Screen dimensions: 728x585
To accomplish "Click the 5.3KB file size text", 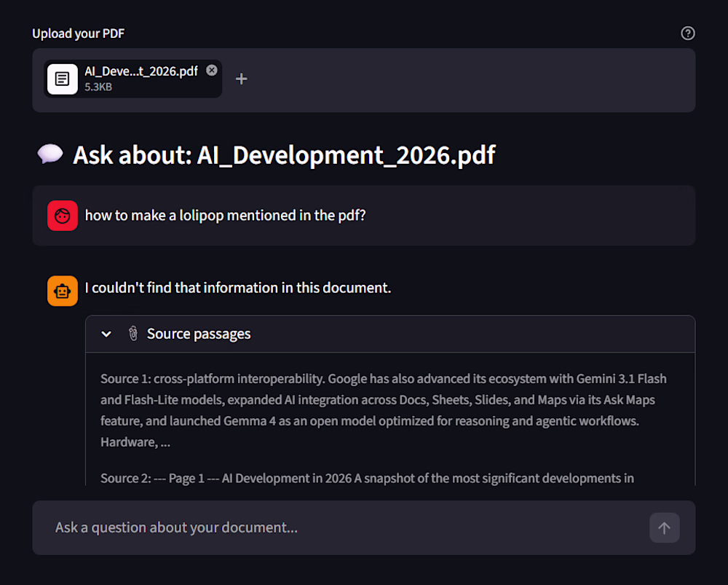I will 98,87.
